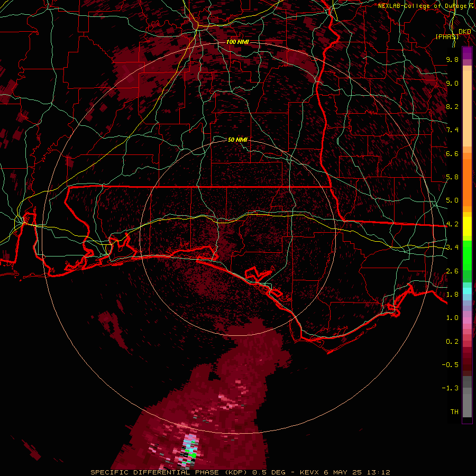Select the purple top segment of the color bar

pyautogui.click(x=467, y=53)
